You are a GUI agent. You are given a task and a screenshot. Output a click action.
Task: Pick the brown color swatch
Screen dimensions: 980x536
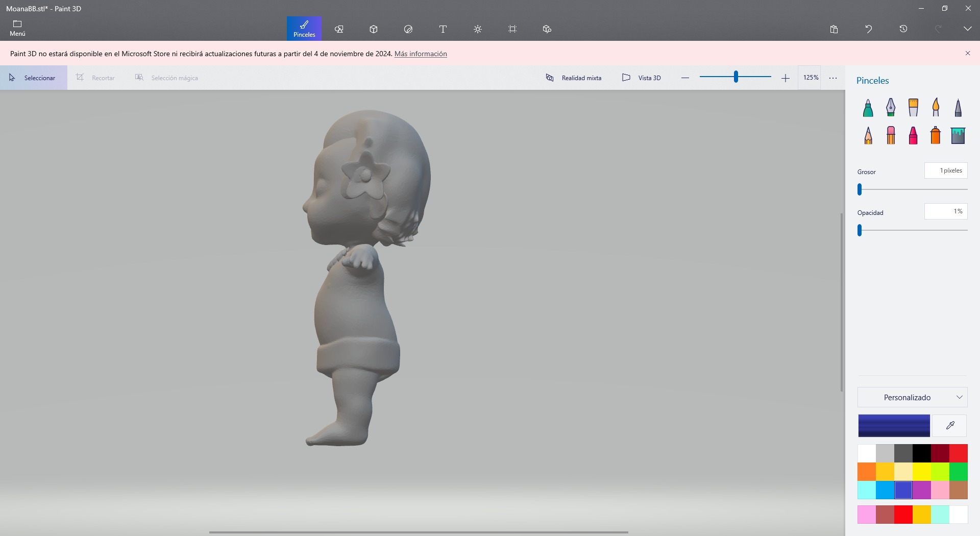959,490
